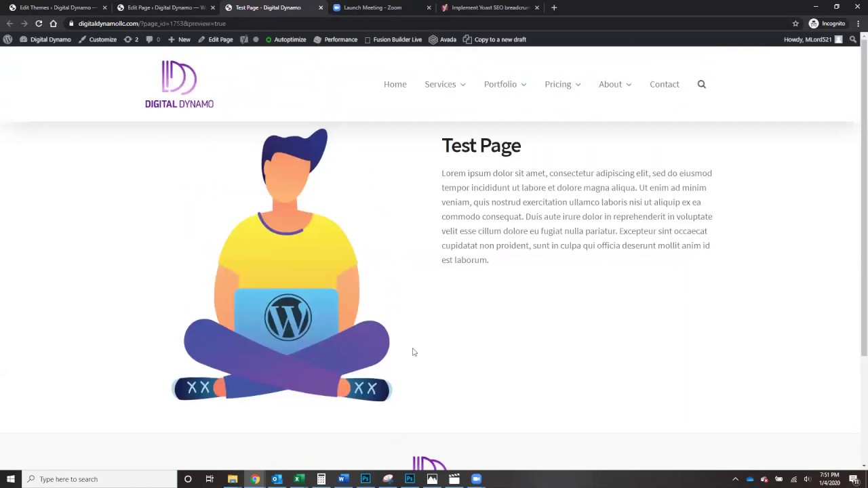This screenshot has height=488, width=868.
Task: Open Cortana circle in taskbar
Action: 188,479
